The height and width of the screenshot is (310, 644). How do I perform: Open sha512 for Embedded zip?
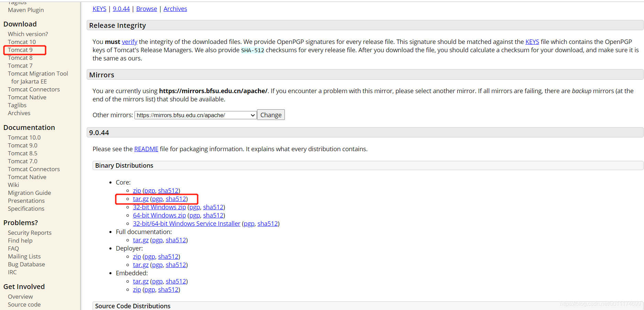[x=168, y=289]
